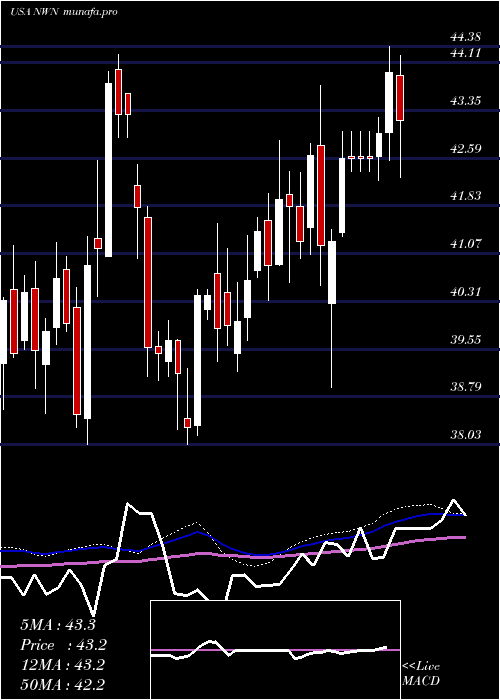Click the 5MA : 43.3 readout
The height and width of the screenshot is (700, 500).
58,625
